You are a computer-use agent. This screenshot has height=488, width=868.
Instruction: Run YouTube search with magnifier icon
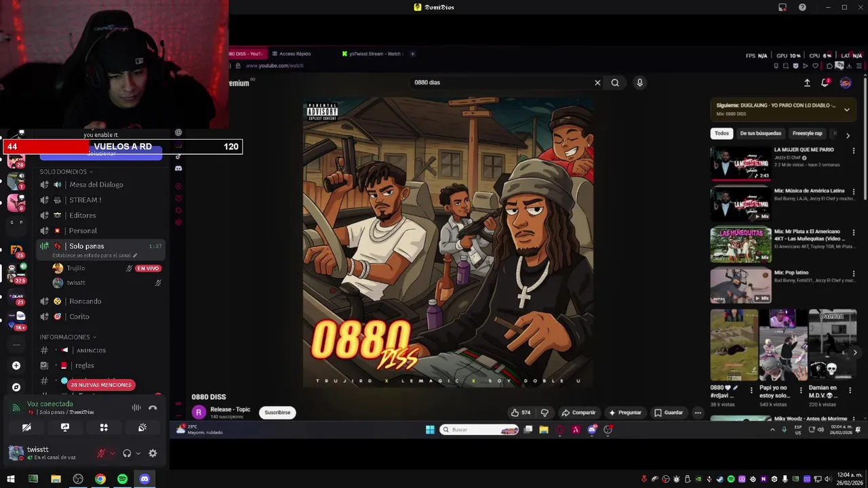(615, 83)
